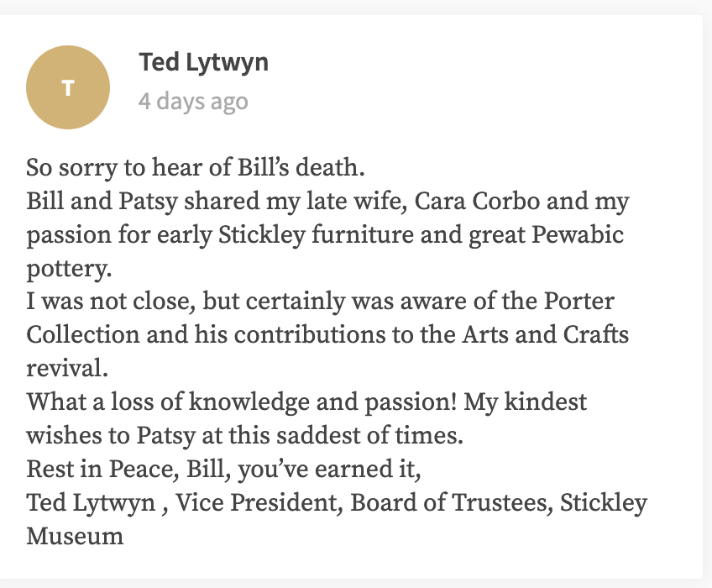The image size is (712, 588).
Task: Click the '4 days ago' timestamp
Action: 193,102
